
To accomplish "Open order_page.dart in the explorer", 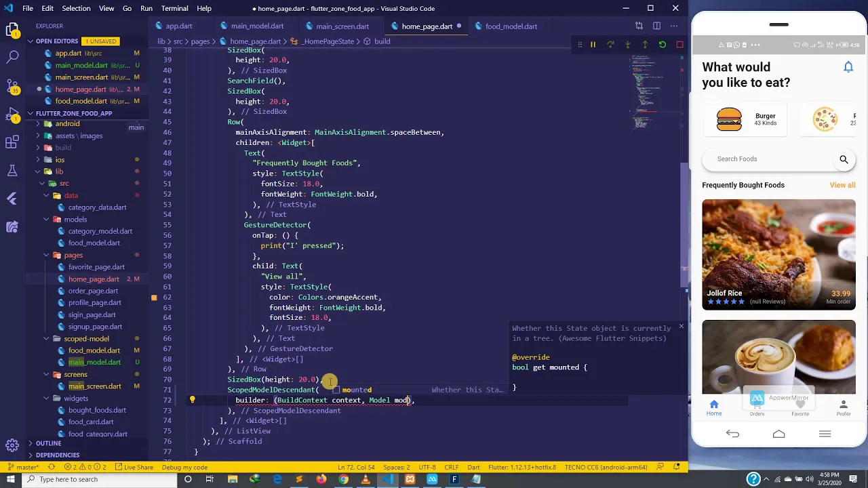I will [x=93, y=291].
